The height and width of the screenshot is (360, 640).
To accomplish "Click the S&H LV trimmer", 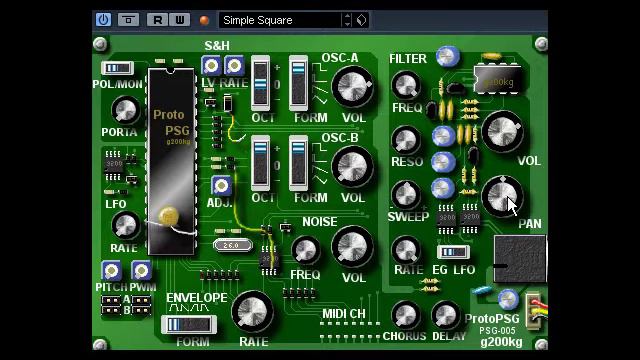I will point(211,66).
